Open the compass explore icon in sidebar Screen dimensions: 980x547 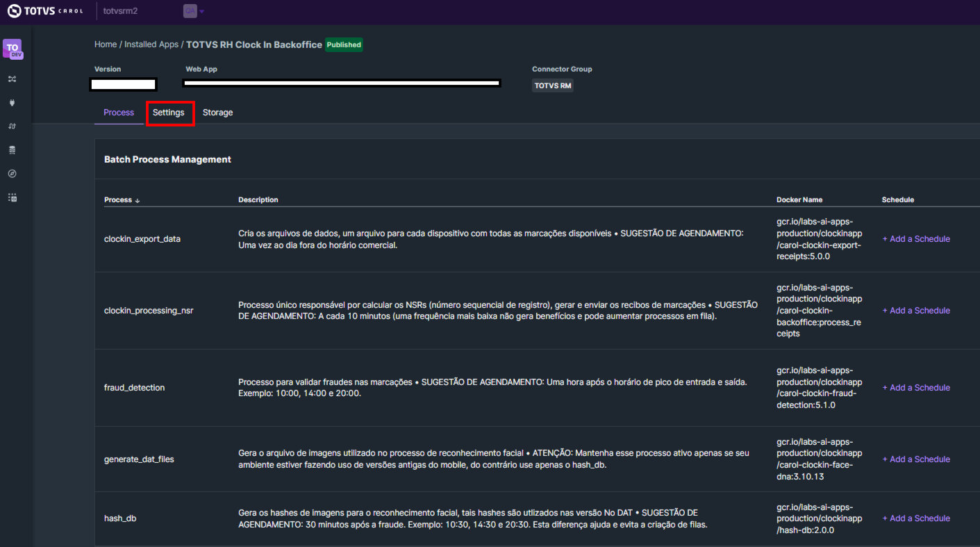point(12,174)
